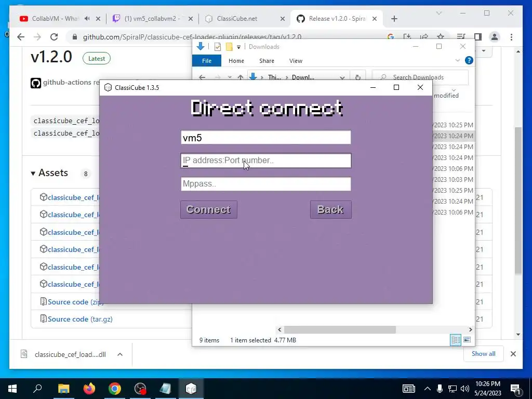This screenshot has width=532, height=399.
Task: Open Windows taskbar search
Action: click(37, 389)
